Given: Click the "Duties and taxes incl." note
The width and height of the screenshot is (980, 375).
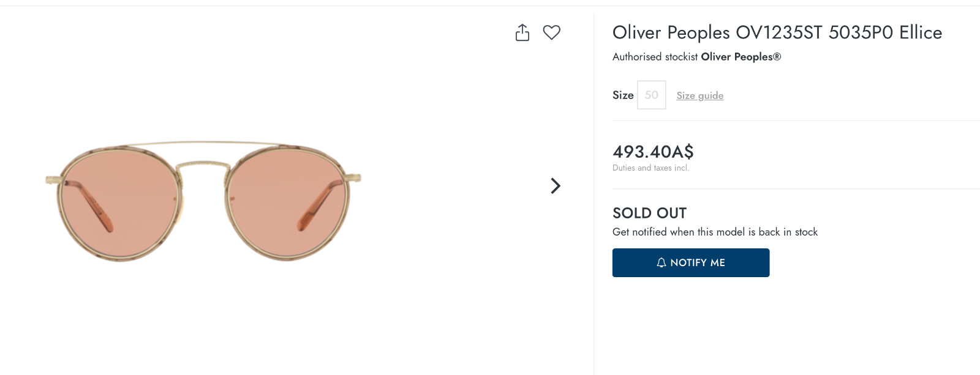Looking at the screenshot, I should point(650,168).
